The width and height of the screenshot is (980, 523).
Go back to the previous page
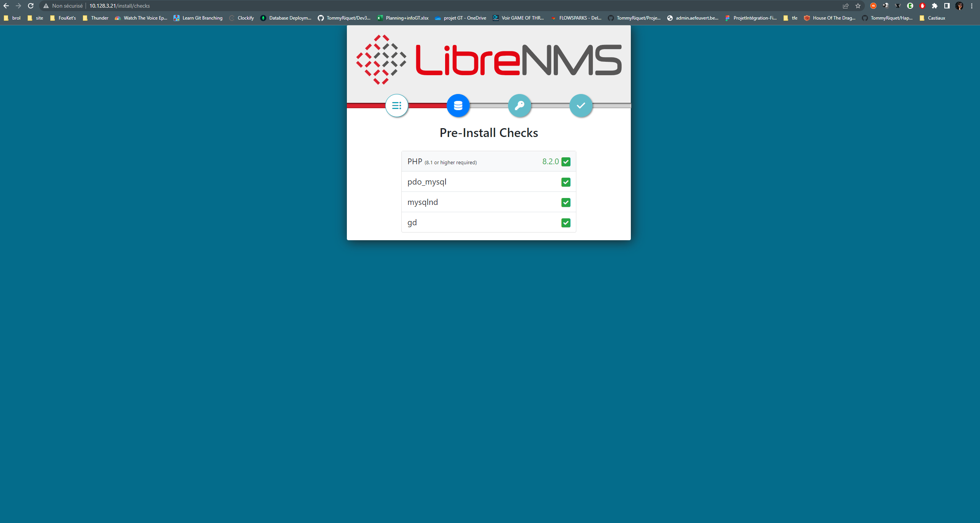(x=6, y=6)
